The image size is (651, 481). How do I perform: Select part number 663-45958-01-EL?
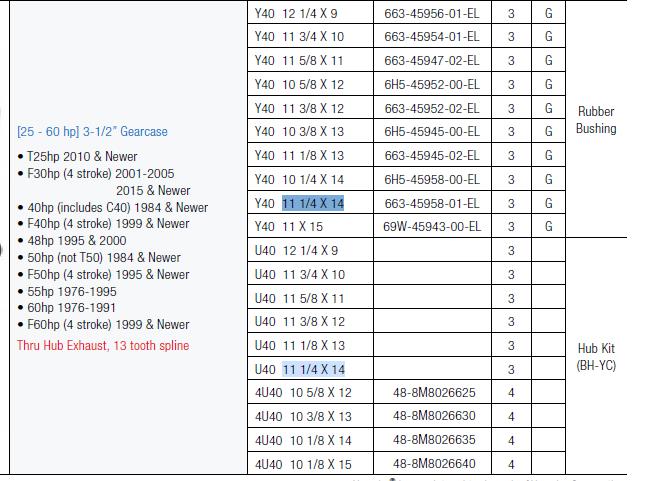coord(431,204)
